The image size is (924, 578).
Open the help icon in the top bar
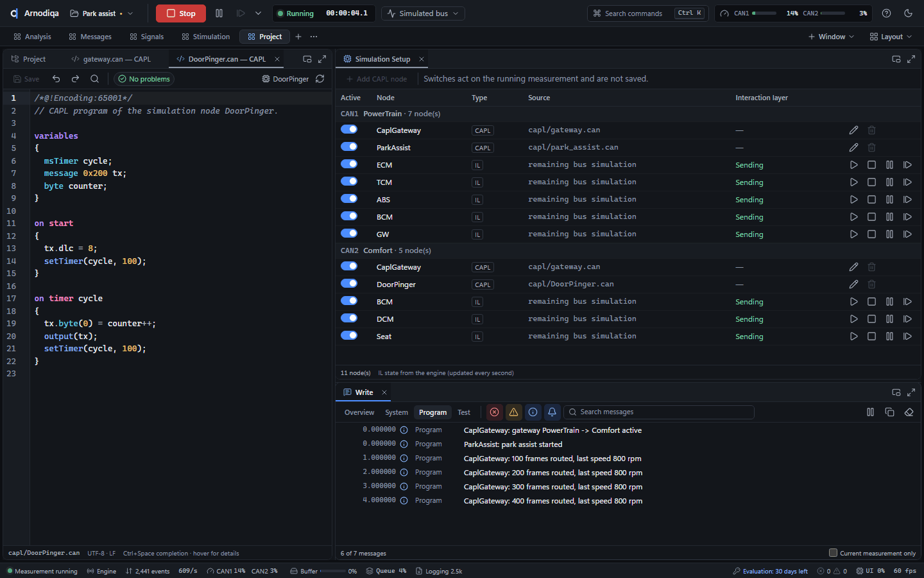(x=886, y=13)
